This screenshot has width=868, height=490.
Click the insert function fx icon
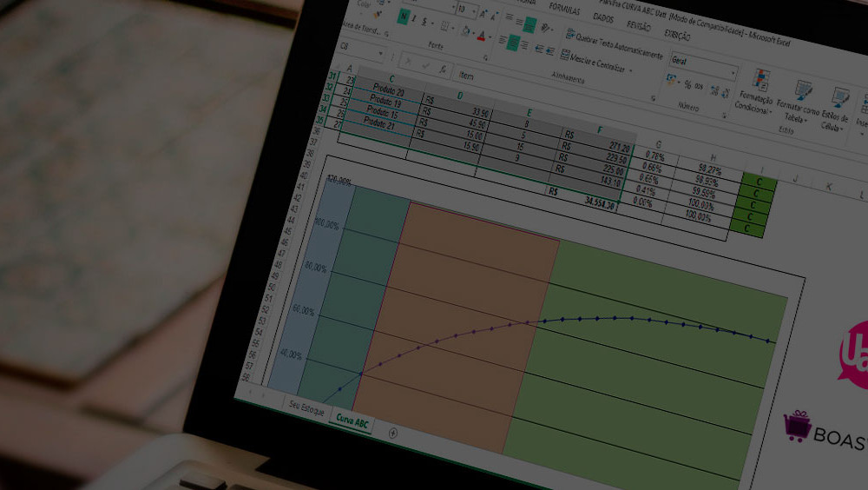click(443, 70)
